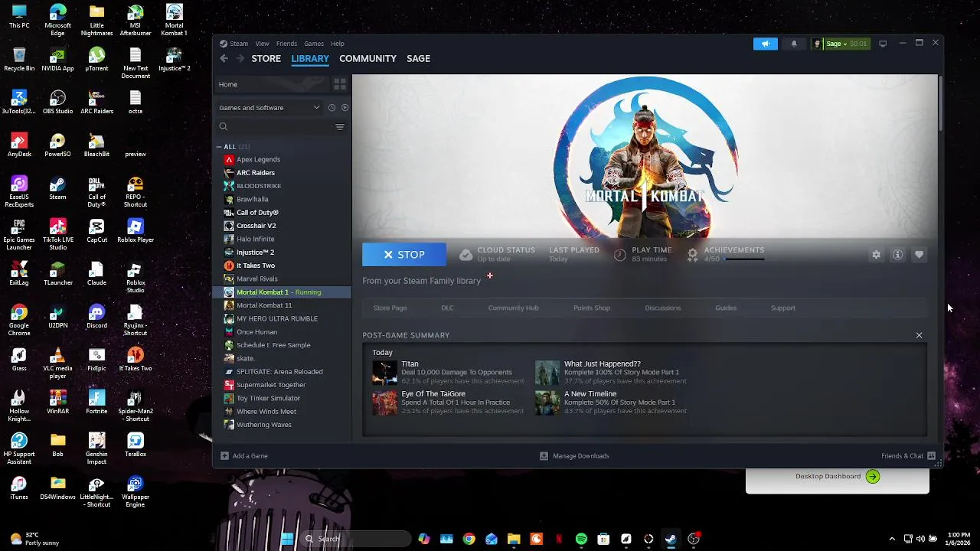The image size is (980, 551).
Task: Click the Cloud Status icon
Action: point(465,255)
